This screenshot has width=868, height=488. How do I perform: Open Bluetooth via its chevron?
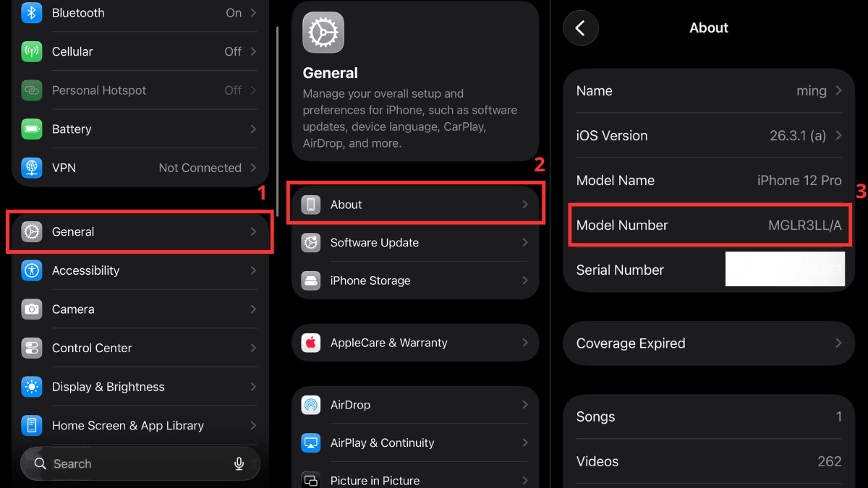[253, 13]
